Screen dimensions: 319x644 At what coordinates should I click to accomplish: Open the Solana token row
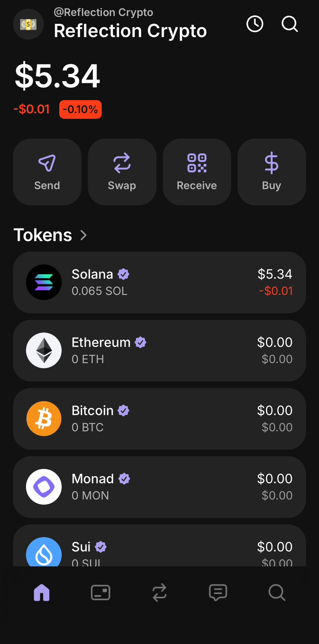[159, 282]
